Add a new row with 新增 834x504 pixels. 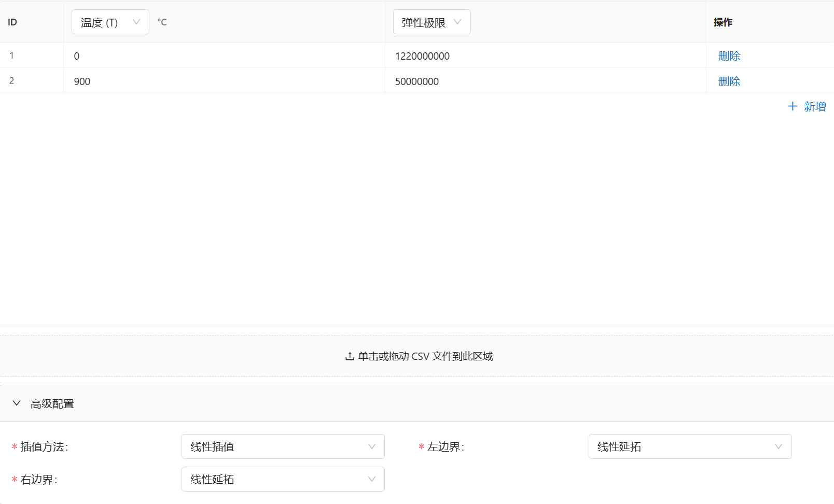click(x=807, y=107)
